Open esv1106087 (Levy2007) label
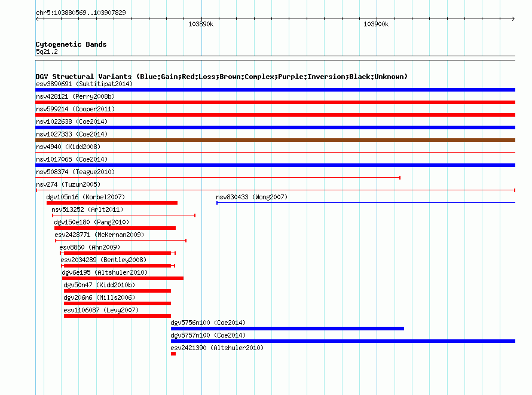The image size is (532, 395). (101, 310)
